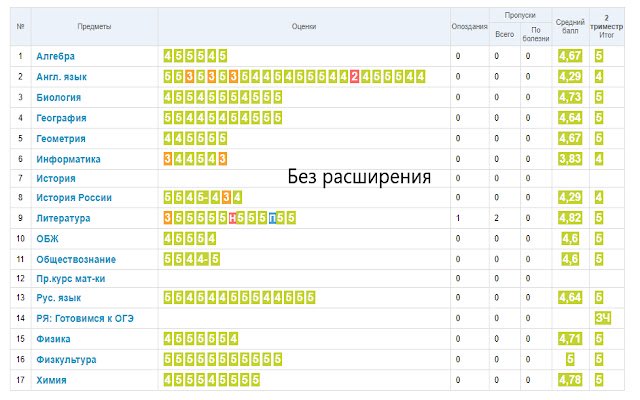
Task: Open the География subject link
Action: (61, 118)
